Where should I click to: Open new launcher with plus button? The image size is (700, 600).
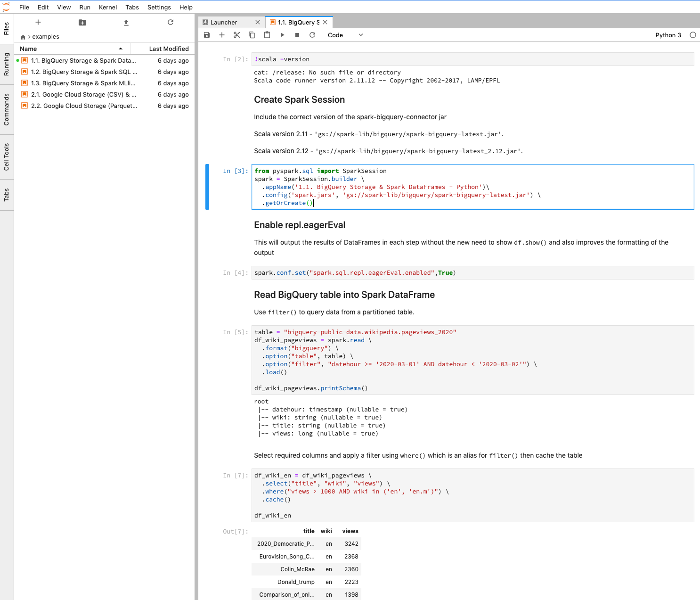[38, 22]
